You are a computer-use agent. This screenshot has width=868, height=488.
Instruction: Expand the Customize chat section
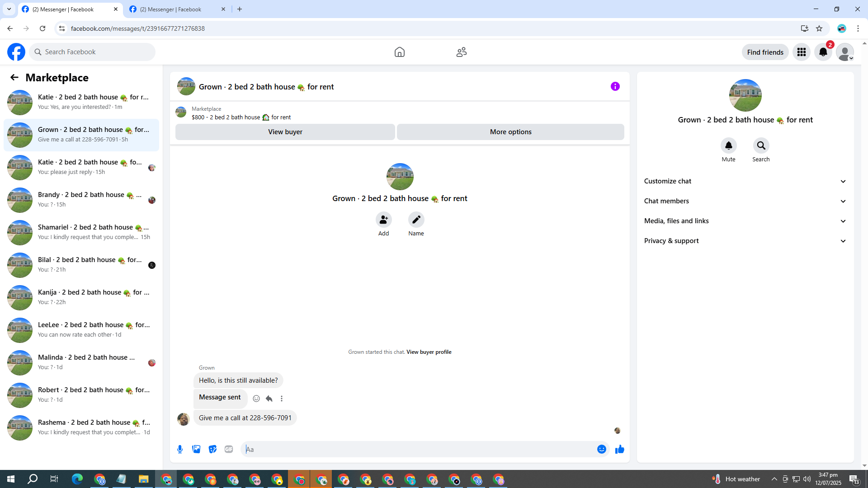745,181
